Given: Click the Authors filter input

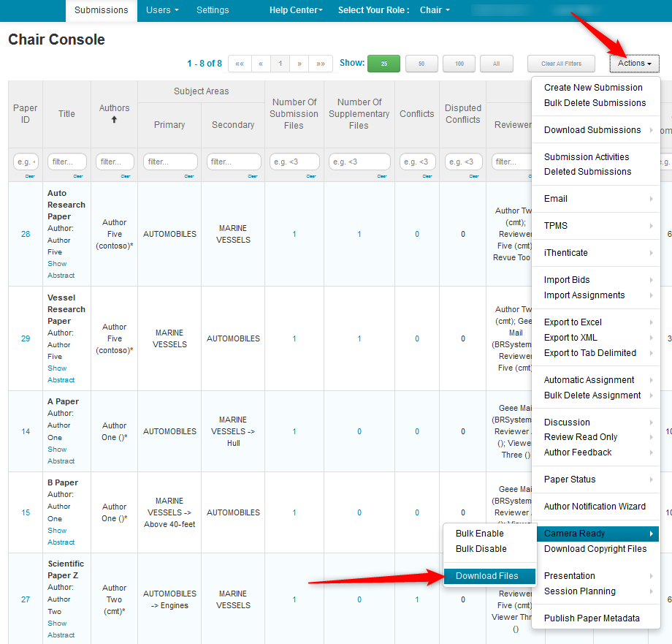Looking at the screenshot, I should [x=115, y=162].
